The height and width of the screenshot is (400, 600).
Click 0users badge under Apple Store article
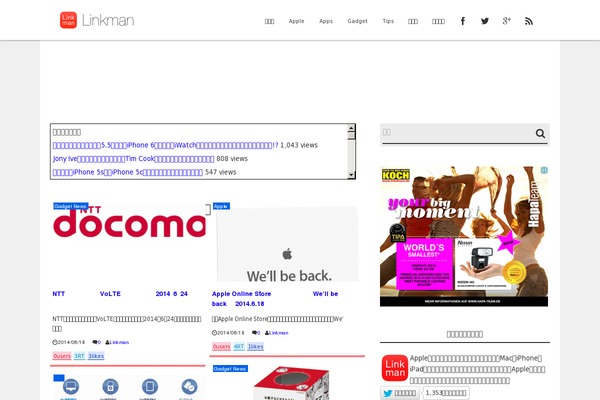coord(221,346)
